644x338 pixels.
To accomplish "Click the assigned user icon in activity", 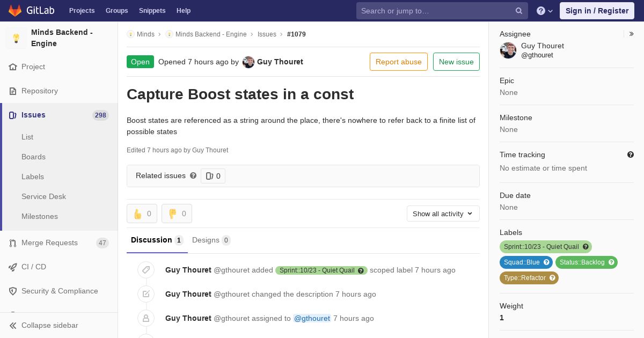I will (146, 318).
